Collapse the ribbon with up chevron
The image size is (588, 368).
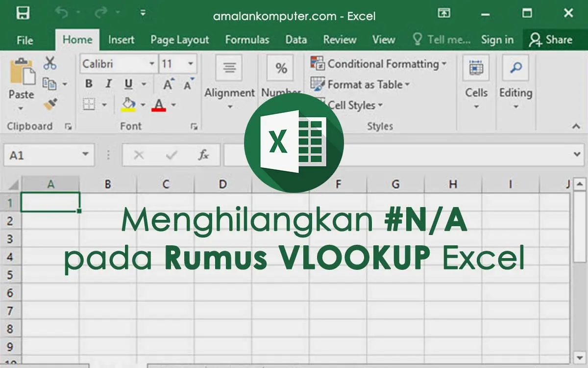(x=577, y=127)
